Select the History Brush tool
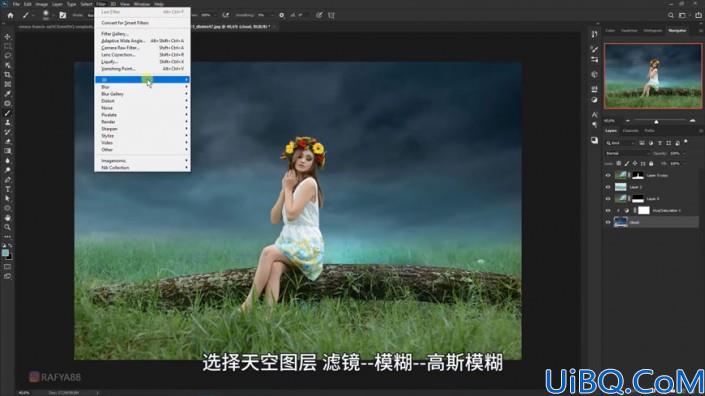 click(x=8, y=132)
